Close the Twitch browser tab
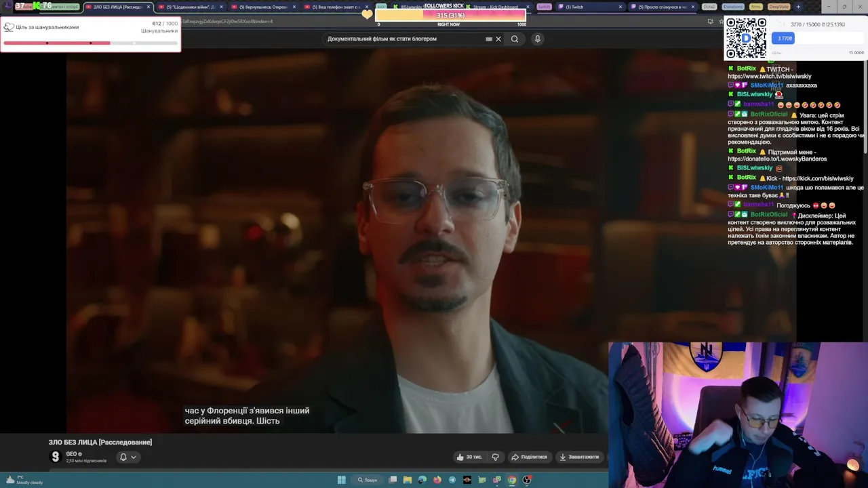Image resolution: width=868 pixels, height=488 pixels. 620,7
